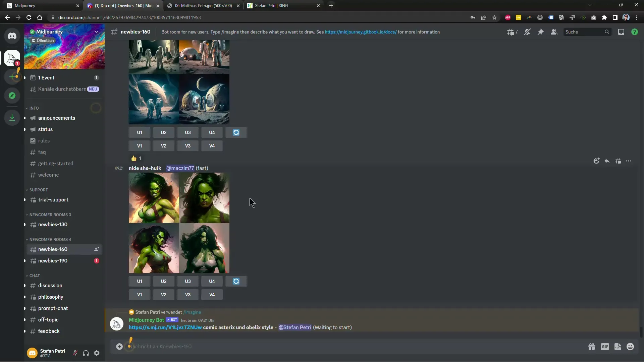Open the s.mj.run image link
Image resolution: width=644 pixels, height=362 pixels.
[x=165, y=327]
